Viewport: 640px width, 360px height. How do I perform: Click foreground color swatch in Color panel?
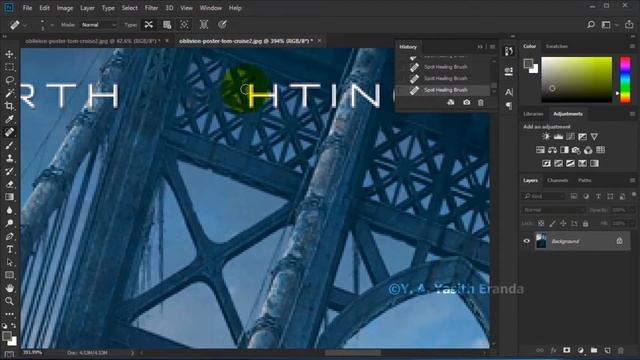pyautogui.click(x=528, y=63)
